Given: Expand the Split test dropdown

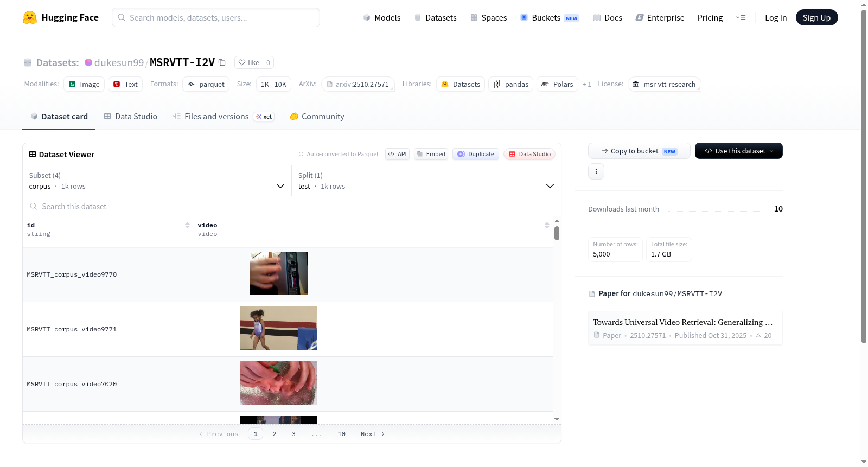Looking at the screenshot, I should click(x=426, y=181).
